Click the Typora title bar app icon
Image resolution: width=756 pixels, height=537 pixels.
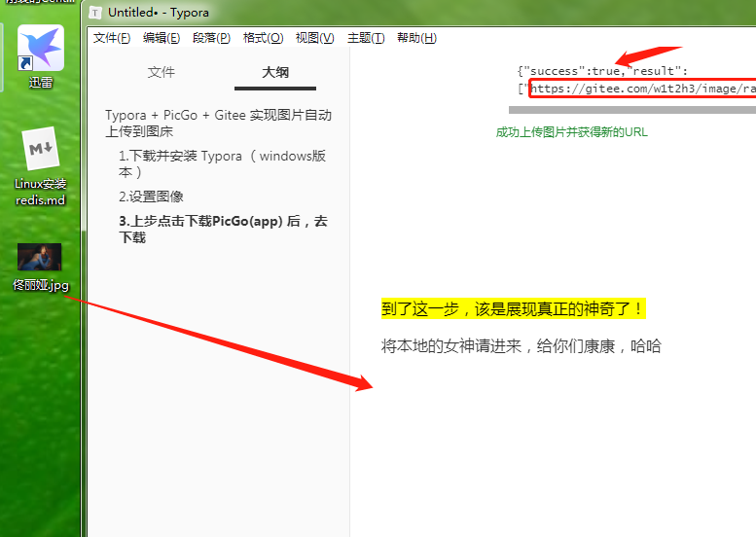tap(95, 13)
